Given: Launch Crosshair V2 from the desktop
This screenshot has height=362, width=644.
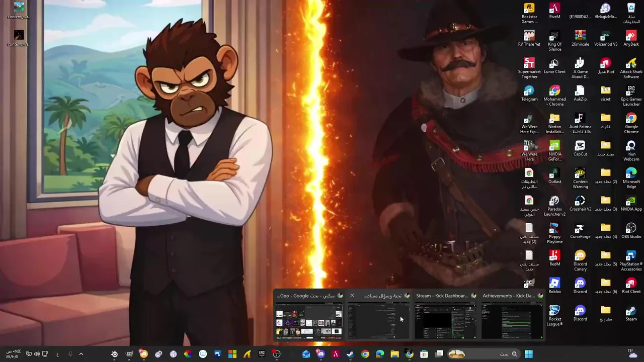Looking at the screenshot, I should point(580,204).
